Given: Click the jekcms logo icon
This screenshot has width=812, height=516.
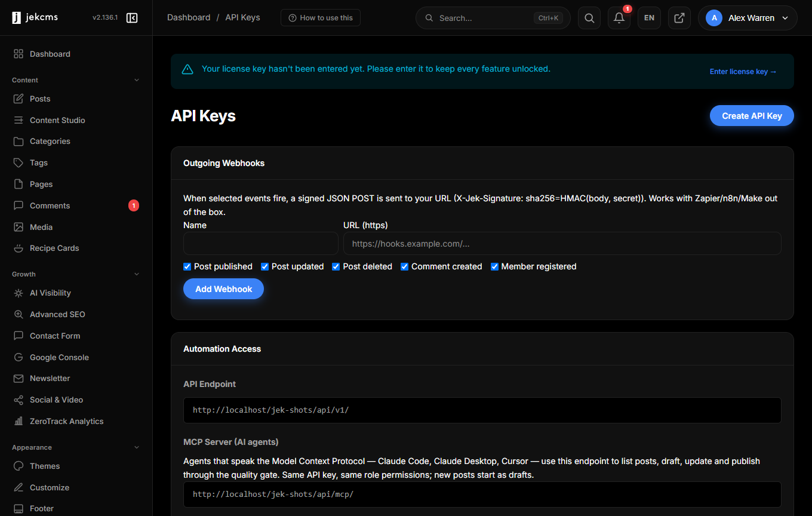Looking at the screenshot, I should (17, 18).
